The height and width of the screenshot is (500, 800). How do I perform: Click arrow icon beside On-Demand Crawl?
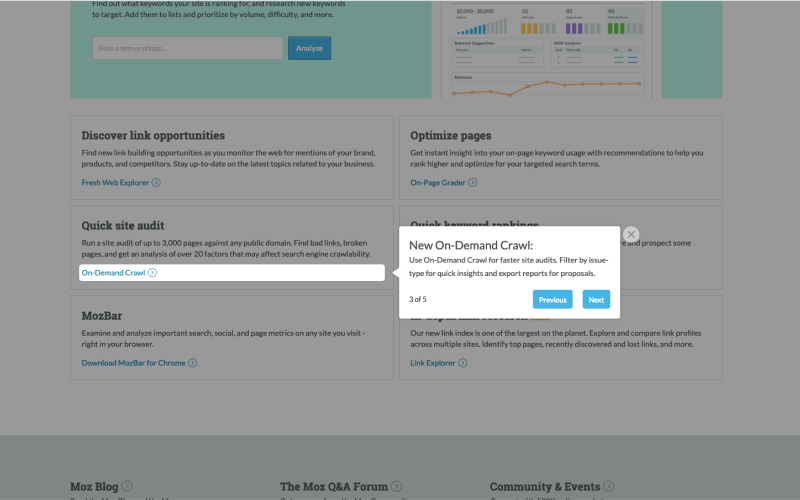pos(152,272)
